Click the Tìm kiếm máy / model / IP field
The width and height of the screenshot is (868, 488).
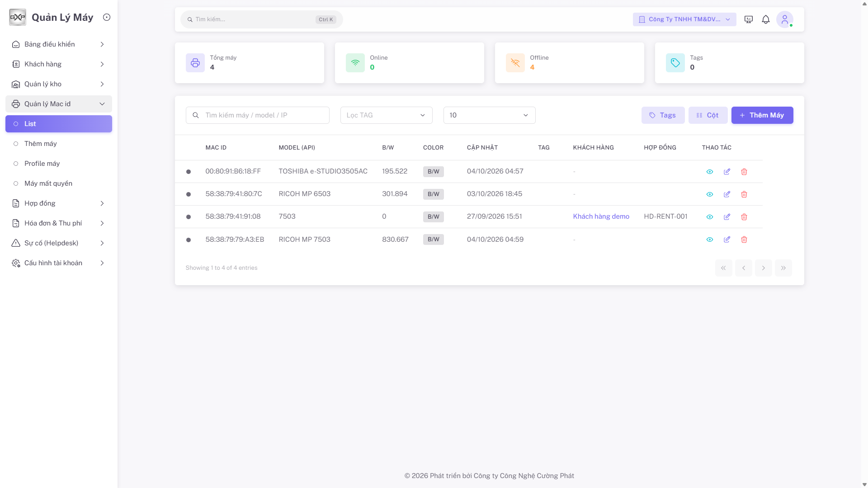coord(257,115)
